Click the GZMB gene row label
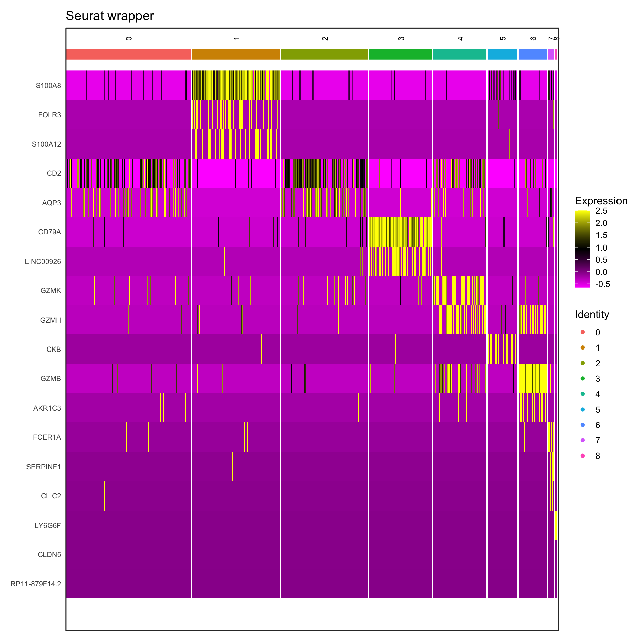Image resolution: width=644 pixels, height=644 pixels. pos(50,379)
